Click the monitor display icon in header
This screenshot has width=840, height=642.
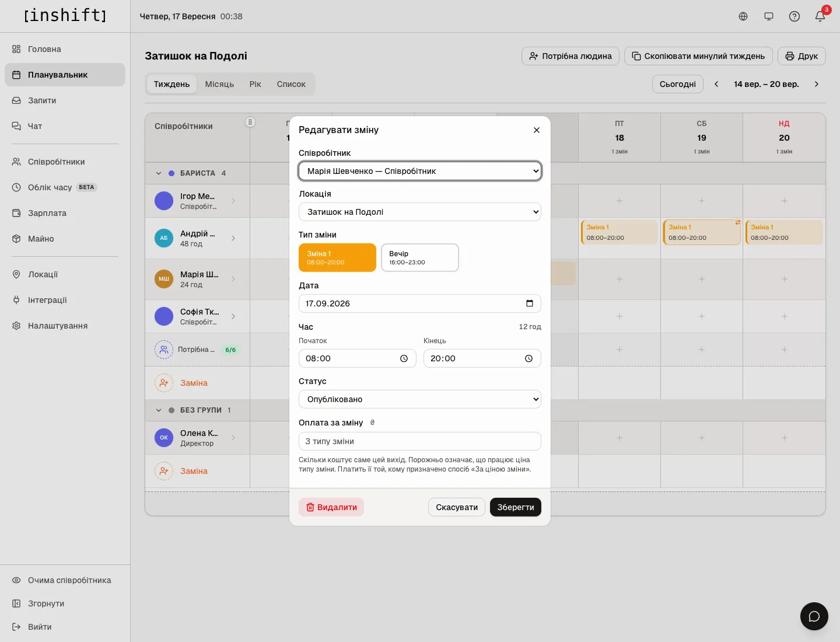pos(769,16)
